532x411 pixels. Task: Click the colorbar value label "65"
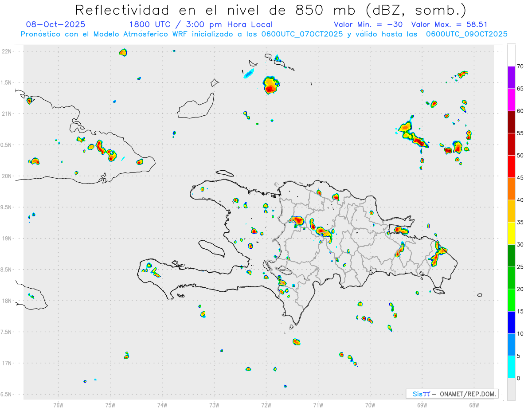pyautogui.click(x=520, y=89)
